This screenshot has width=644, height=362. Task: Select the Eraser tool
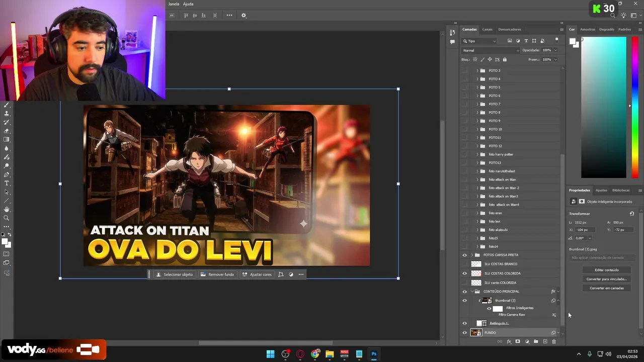pos(7,131)
